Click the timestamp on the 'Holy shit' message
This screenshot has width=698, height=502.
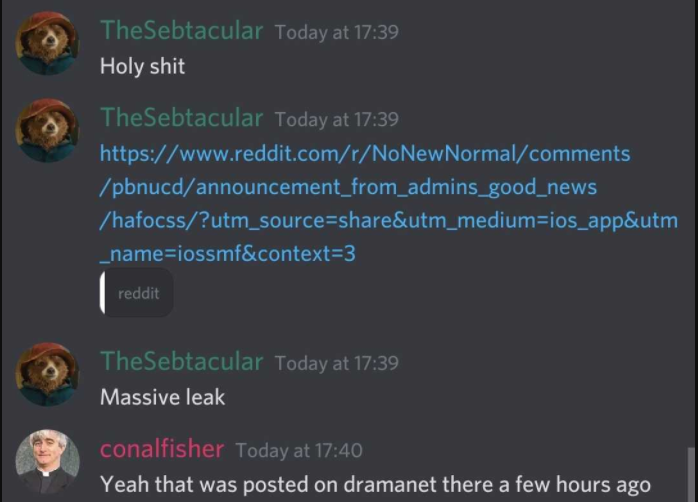337,32
